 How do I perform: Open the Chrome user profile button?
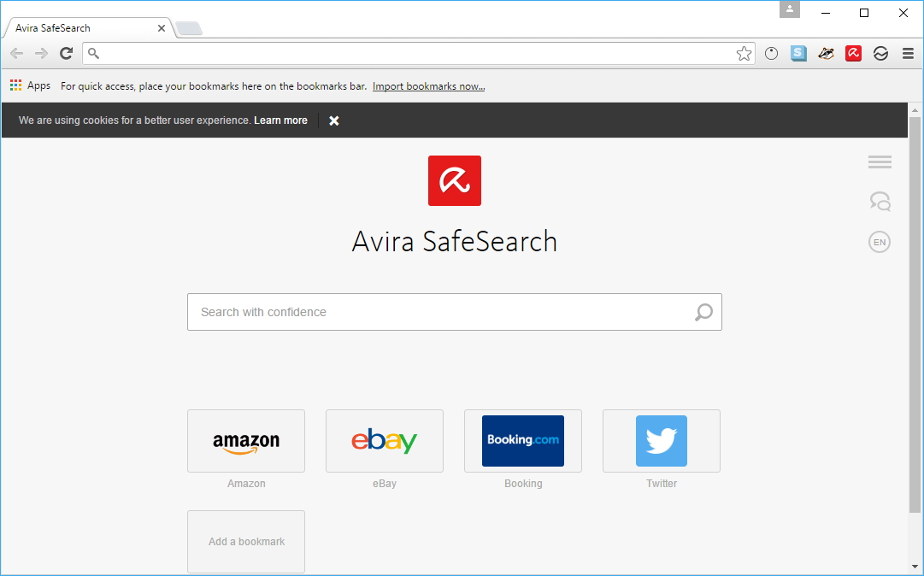(x=790, y=9)
